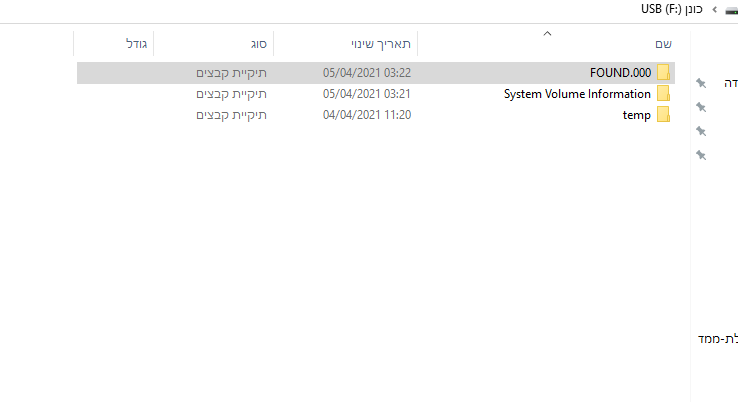Click the 'גודל' size column header
Screen dimensions: 738x402
tap(136, 44)
